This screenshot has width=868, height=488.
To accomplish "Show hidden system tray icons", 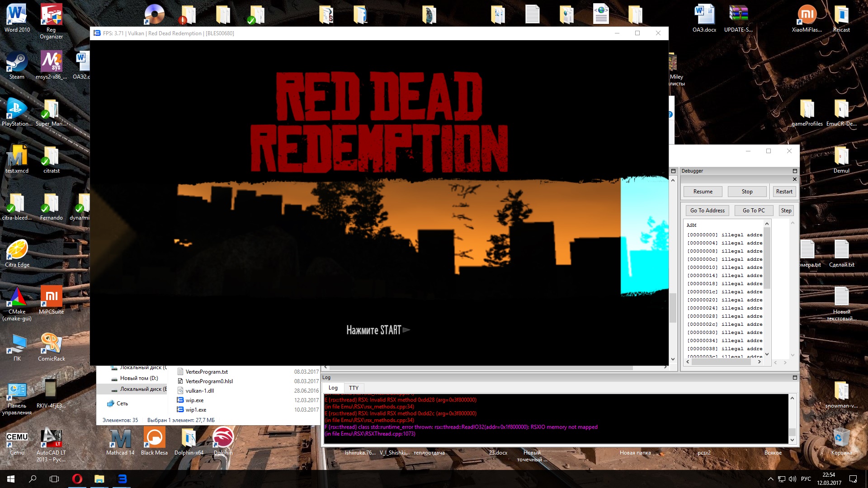I will click(x=770, y=479).
